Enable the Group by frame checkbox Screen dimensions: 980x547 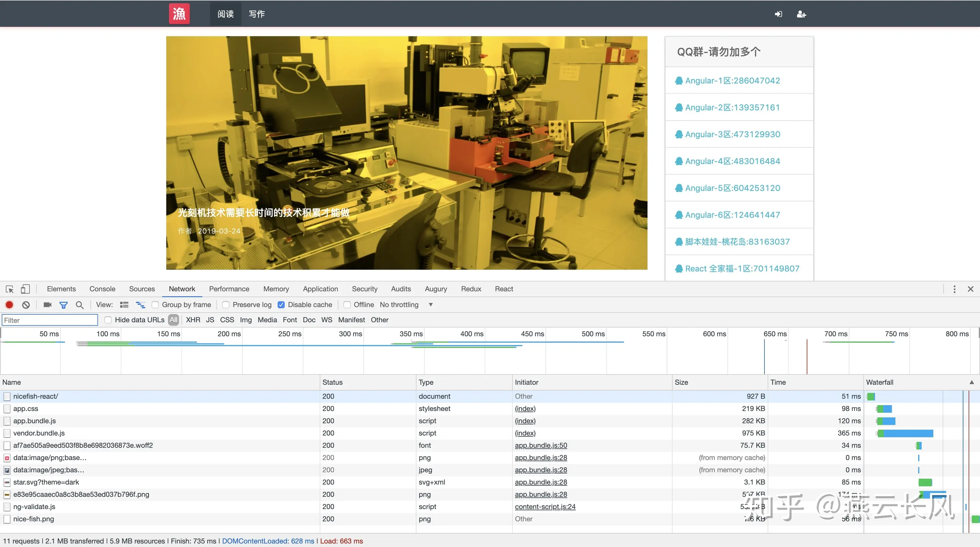click(155, 304)
